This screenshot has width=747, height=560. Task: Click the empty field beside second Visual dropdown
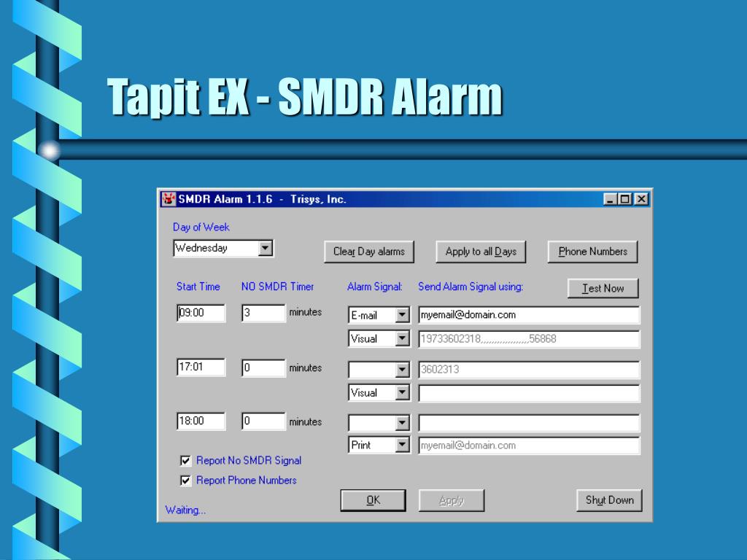529,393
